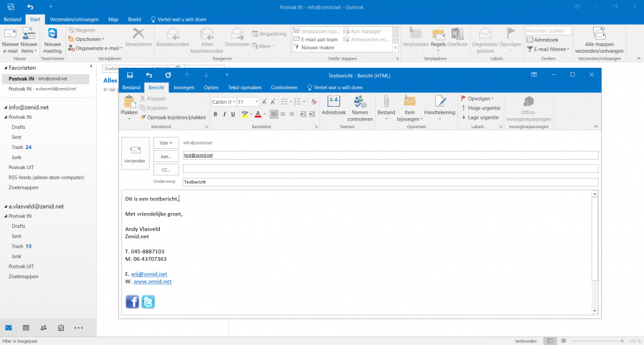Collapse the message ribbon with chevron
This screenshot has width=644, height=345.
[596, 126]
